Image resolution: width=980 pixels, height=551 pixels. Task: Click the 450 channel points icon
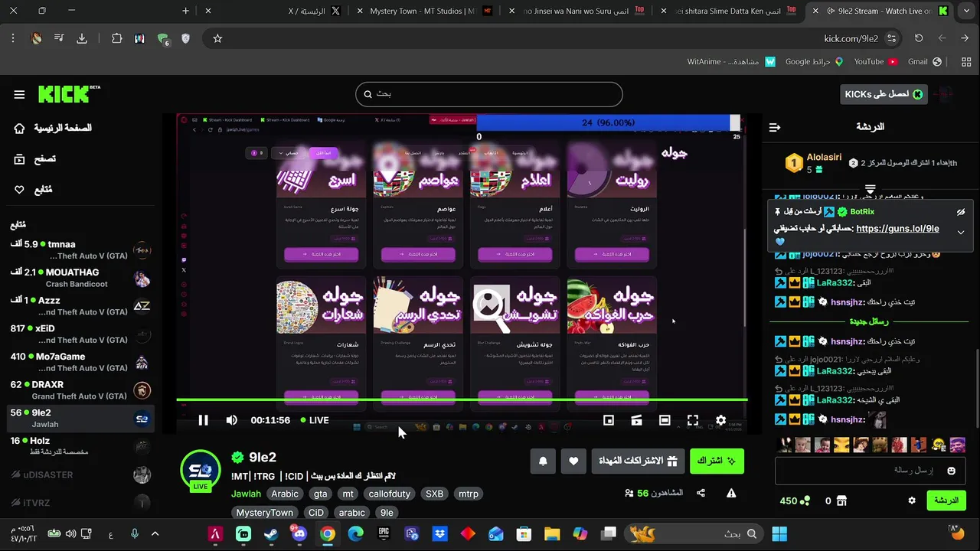click(805, 500)
